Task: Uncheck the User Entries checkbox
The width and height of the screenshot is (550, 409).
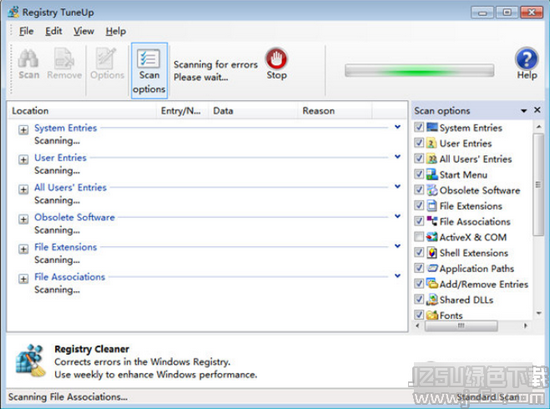Action: pyautogui.click(x=419, y=142)
